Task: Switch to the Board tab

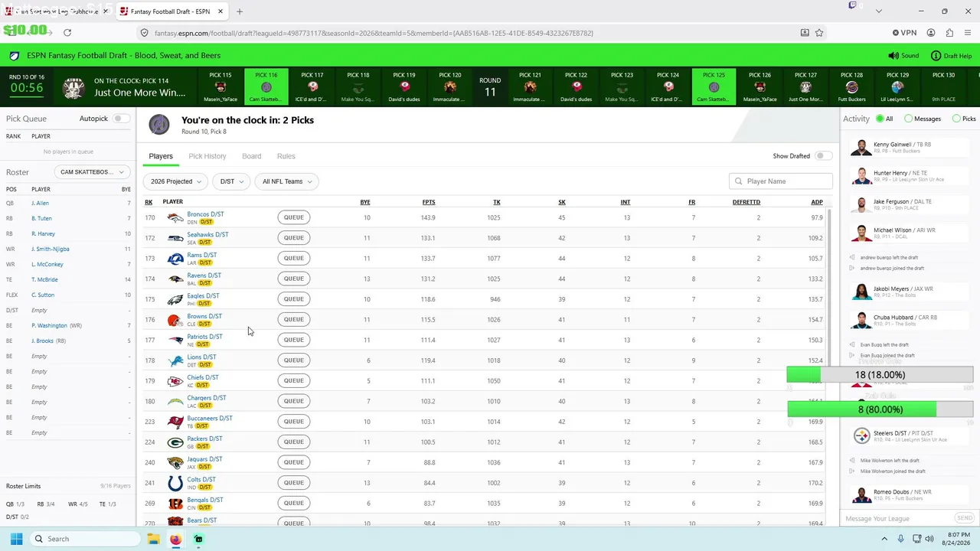Action: (252, 156)
